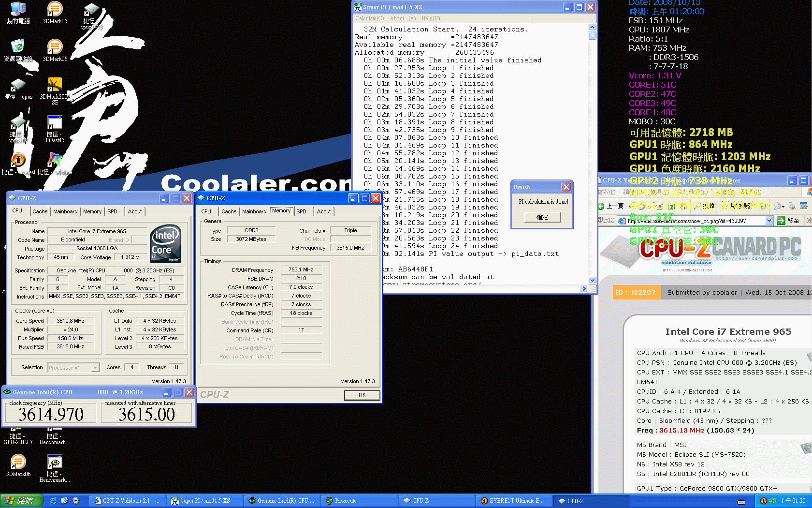Click the IE Mail toolbar icon
This screenshot has height=508, width=812.
[x=778, y=206]
